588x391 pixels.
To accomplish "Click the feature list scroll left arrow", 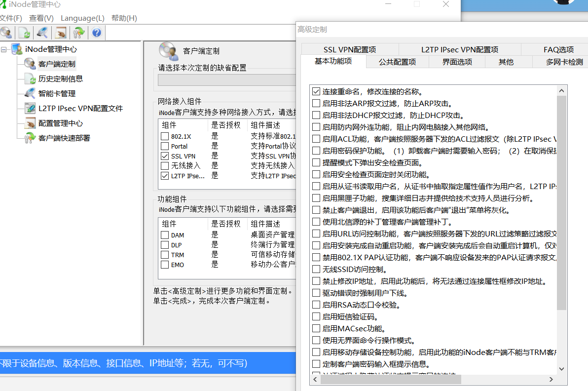I will point(315,379).
